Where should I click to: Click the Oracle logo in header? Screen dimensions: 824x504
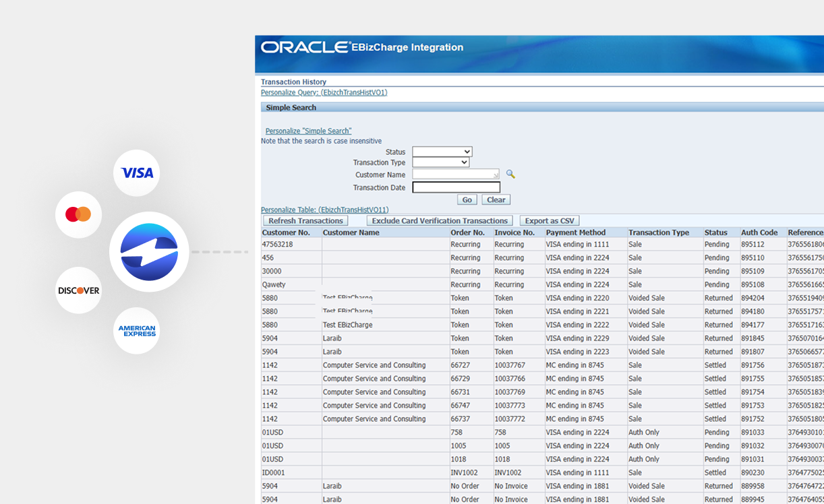click(x=304, y=47)
